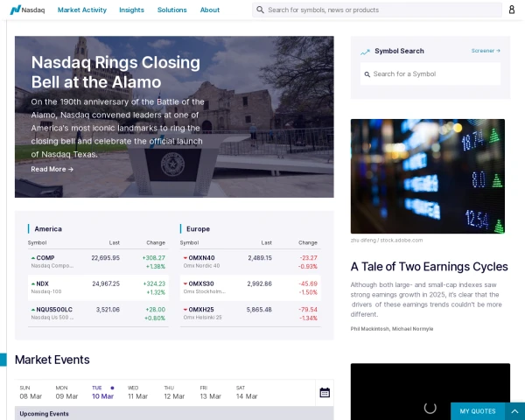
Task: Open the Market Events calendar icon
Action: point(325,392)
